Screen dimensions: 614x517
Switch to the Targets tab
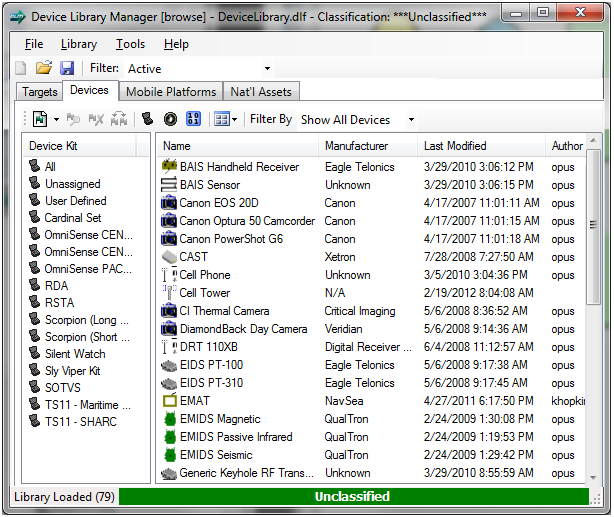pos(40,92)
